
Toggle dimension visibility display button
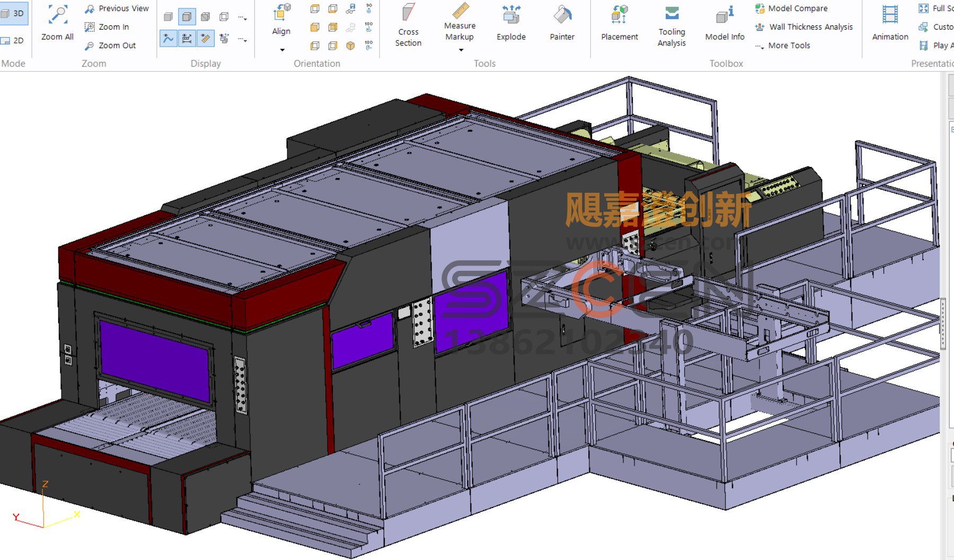point(187,38)
